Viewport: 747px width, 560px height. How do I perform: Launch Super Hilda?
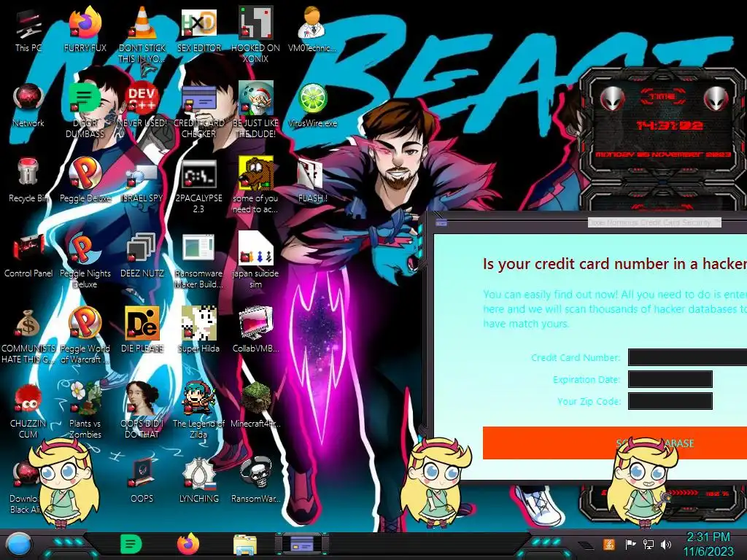pos(198,330)
